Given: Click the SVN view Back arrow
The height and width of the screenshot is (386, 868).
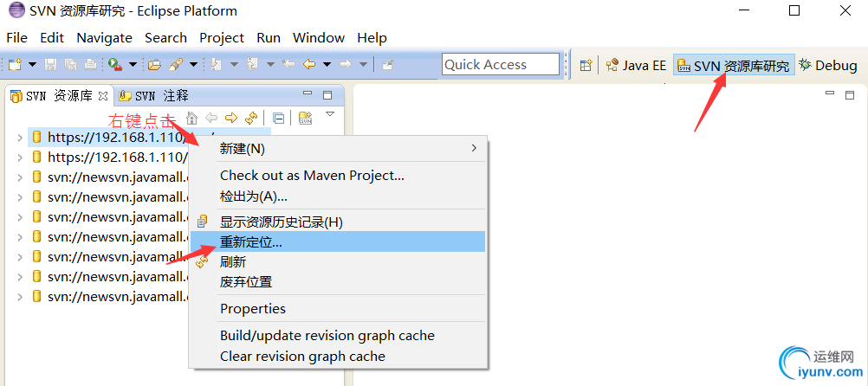Looking at the screenshot, I should (x=211, y=117).
